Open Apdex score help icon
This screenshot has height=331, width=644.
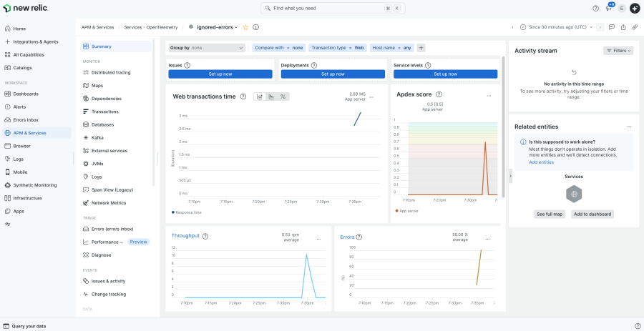tap(439, 94)
